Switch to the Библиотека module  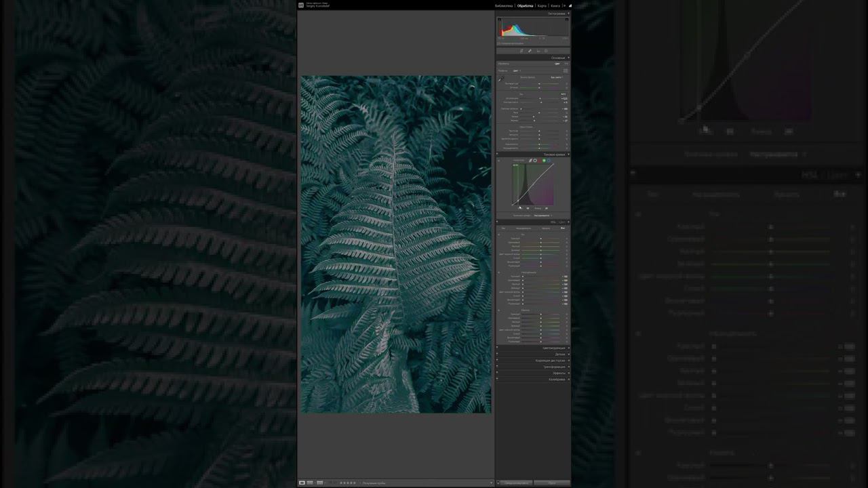click(x=504, y=5)
